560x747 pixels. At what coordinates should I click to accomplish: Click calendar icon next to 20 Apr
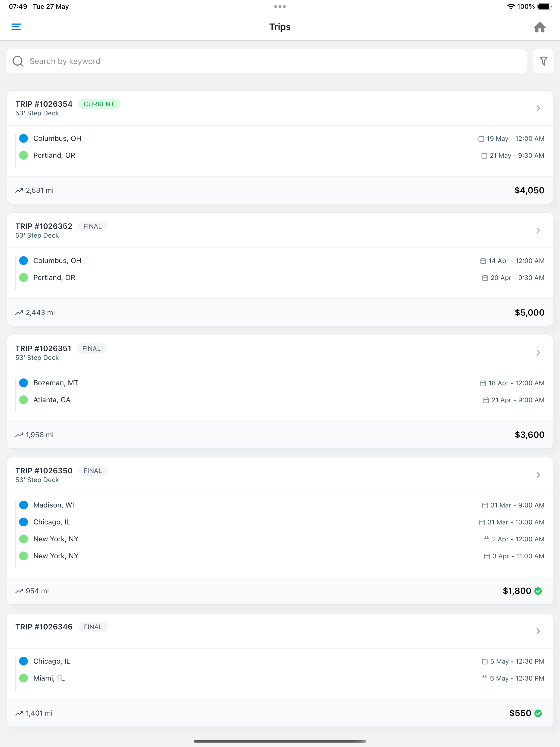point(485,278)
